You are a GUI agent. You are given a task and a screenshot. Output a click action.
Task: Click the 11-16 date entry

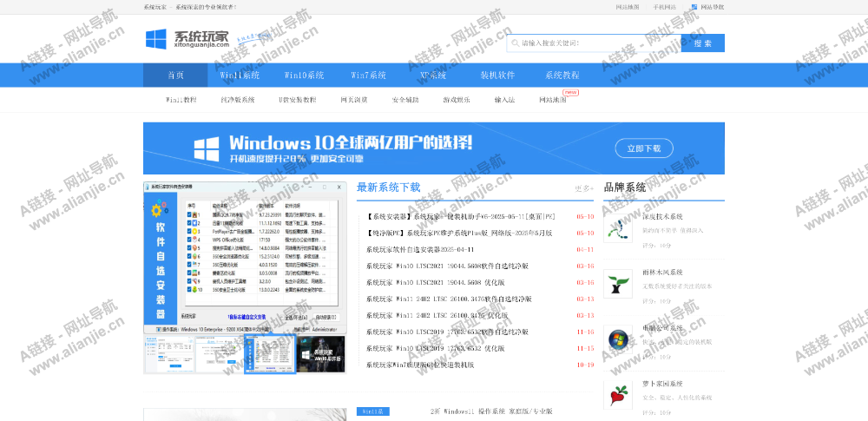(x=585, y=332)
